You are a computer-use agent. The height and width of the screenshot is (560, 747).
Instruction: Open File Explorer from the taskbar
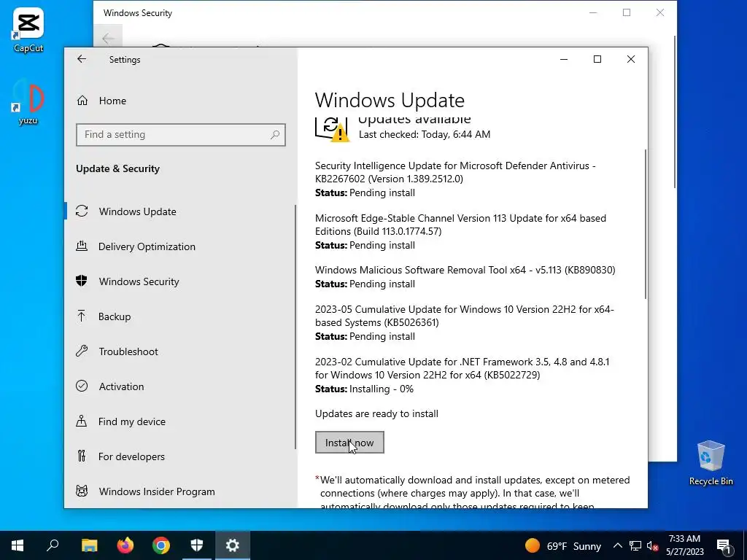89,545
